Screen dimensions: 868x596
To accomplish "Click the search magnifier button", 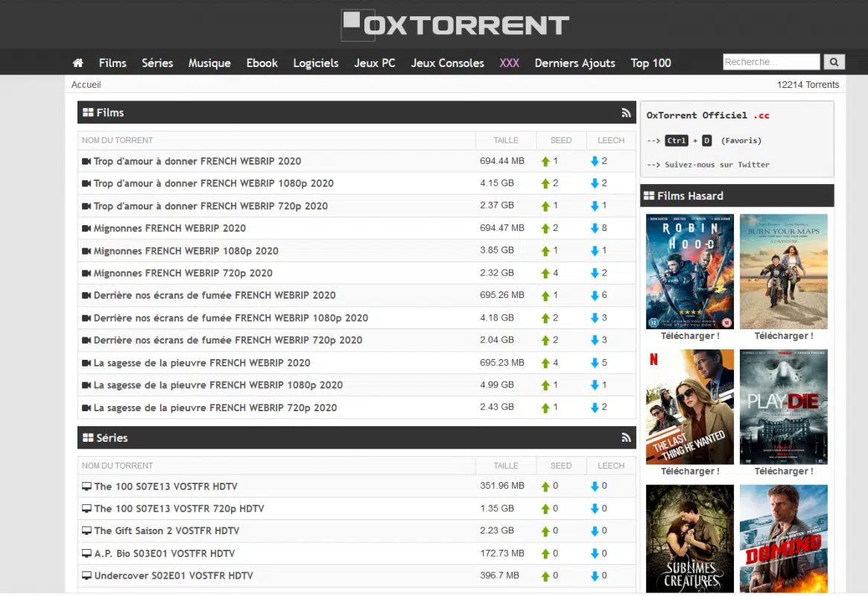I will pos(834,62).
